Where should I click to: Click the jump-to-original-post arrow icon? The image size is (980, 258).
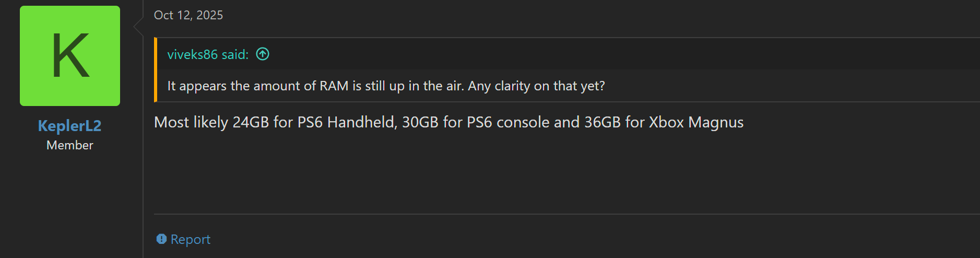[263, 54]
